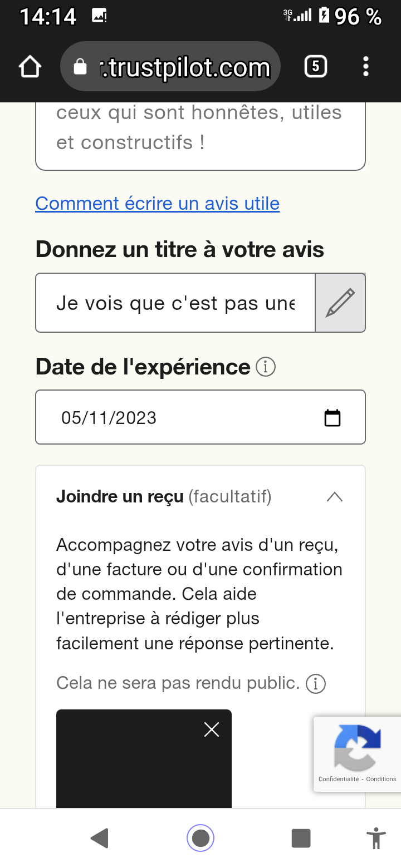Viewport: 401px width, 868px height.
Task: Open the reCAPTCHA Confidentialité link
Action: (339, 779)
